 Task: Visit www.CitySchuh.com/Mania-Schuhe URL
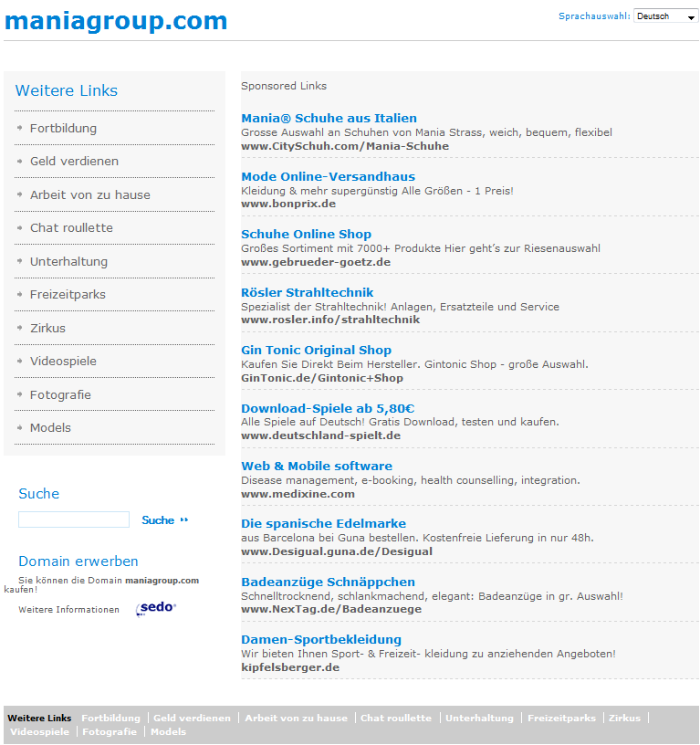(345, 146)
